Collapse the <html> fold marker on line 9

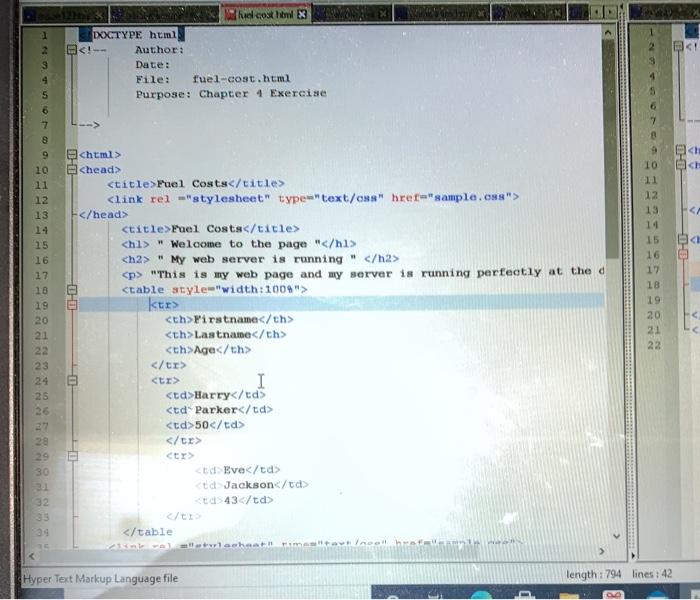pos(71,154)
